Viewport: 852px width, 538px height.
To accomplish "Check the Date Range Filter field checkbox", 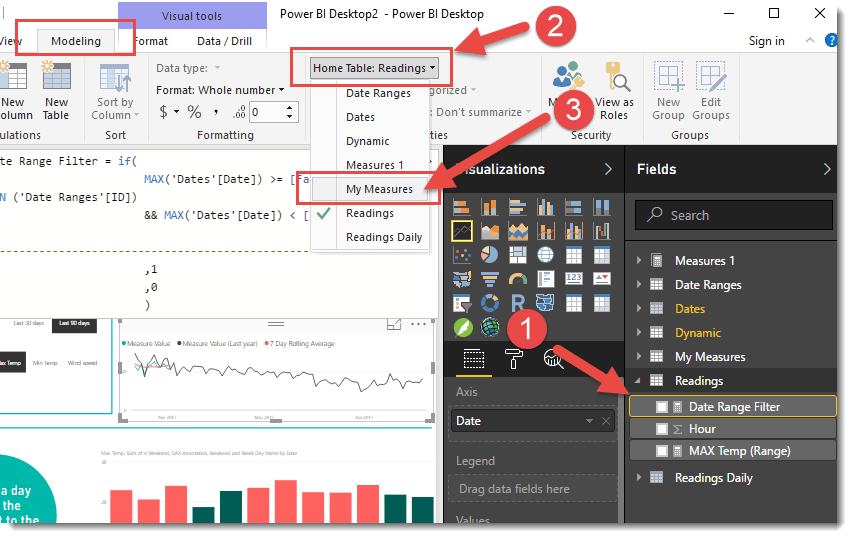I will coord(662,407).
